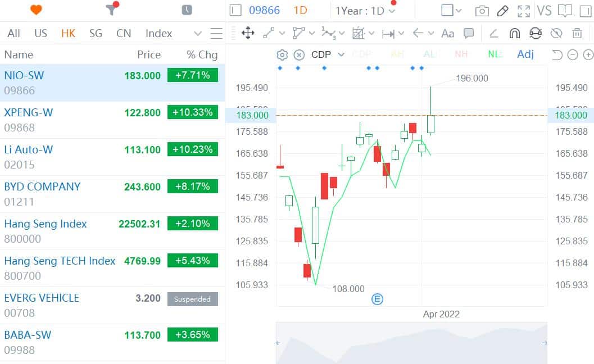Remove the CDP indicator via its X button
This screenshot has height=364, width=594.
[x=298, y=54]
